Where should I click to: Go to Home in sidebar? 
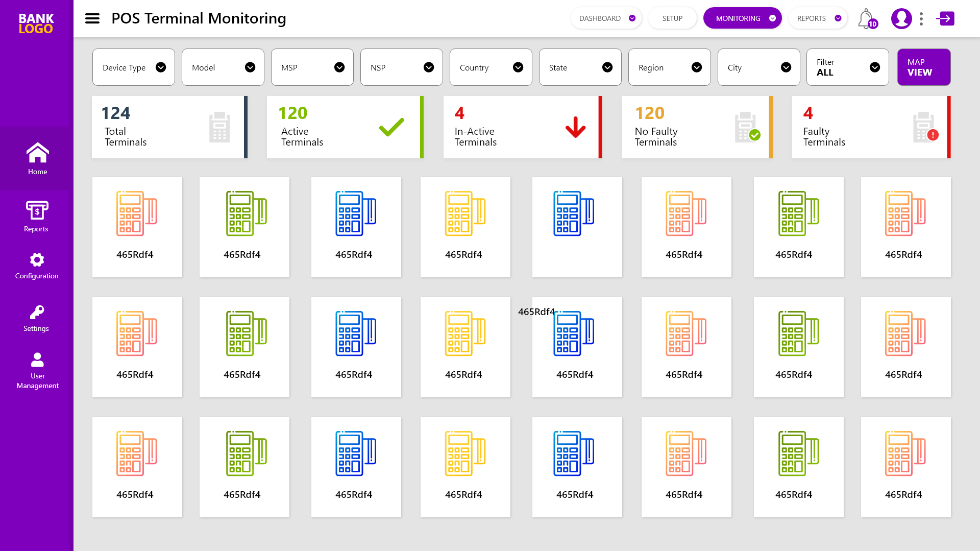pos(37,159)
